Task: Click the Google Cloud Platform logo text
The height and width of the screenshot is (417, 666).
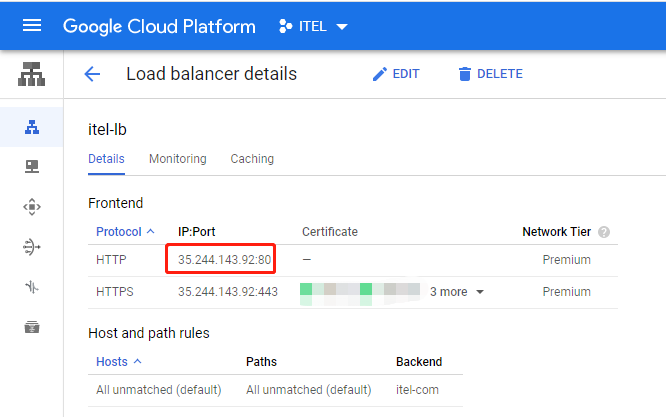Action: [159, 26]
